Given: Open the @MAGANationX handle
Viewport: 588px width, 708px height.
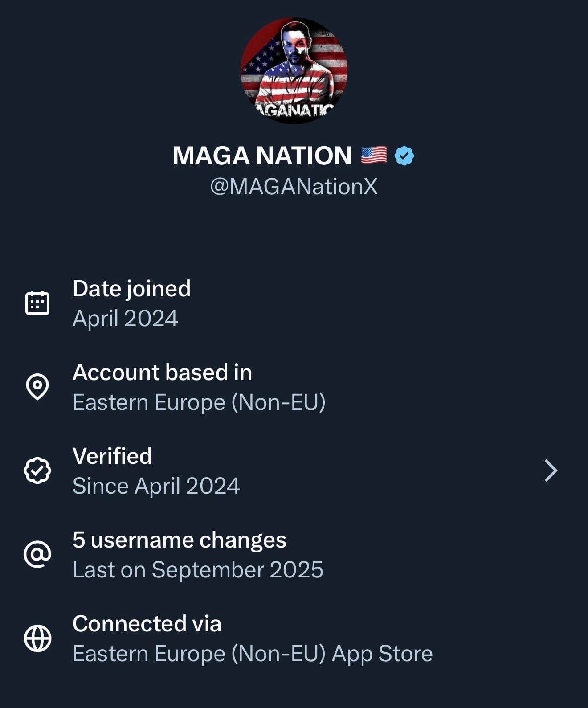Looking at the screenshot, I should pyautogui.click(x=294, y=186).
